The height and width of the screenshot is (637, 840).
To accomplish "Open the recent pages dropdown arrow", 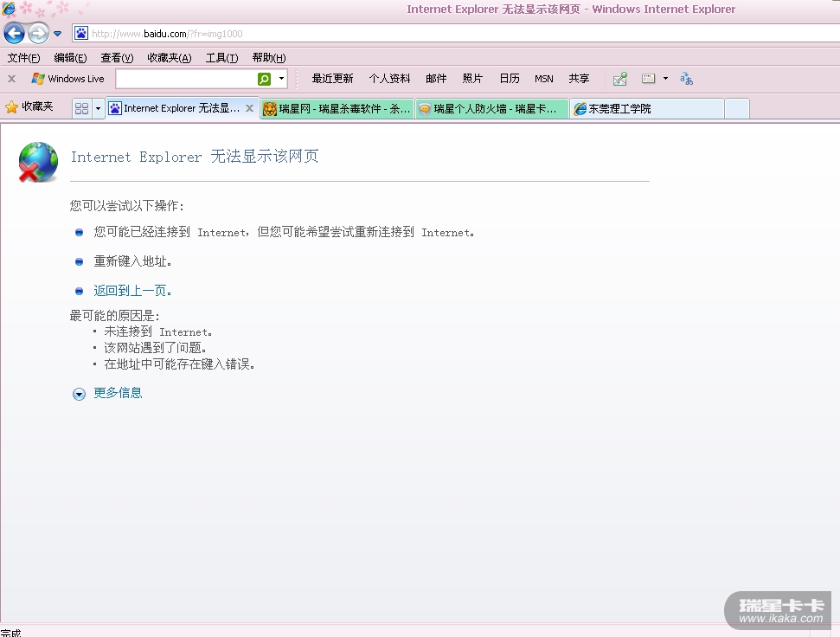I will [x=57, y=34].
